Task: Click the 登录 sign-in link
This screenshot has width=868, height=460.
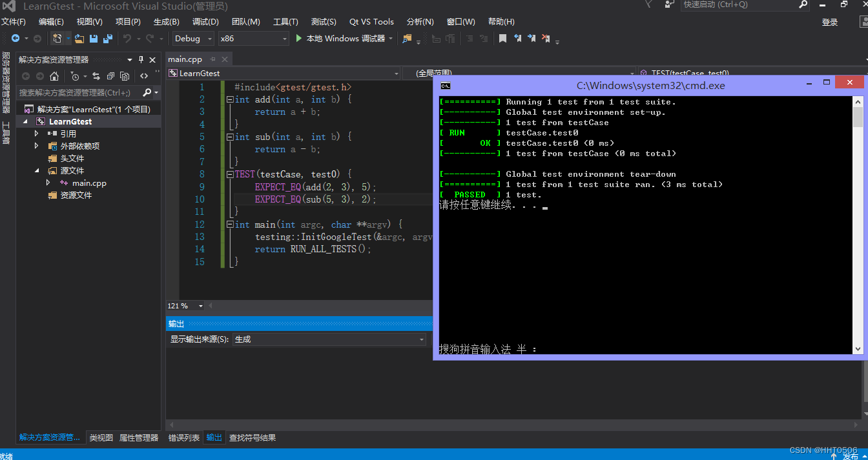Action: [x=830, y=22]
